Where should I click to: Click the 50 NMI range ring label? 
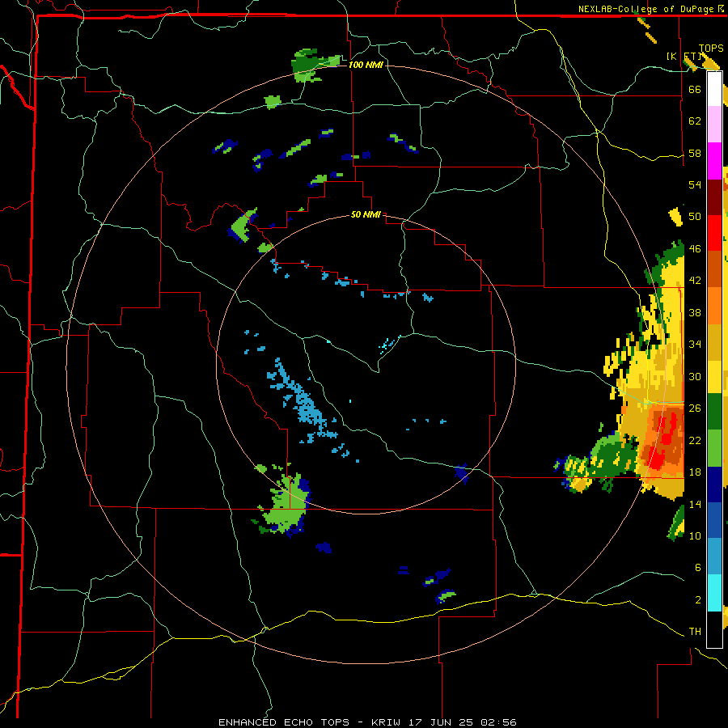coord(366,214)
